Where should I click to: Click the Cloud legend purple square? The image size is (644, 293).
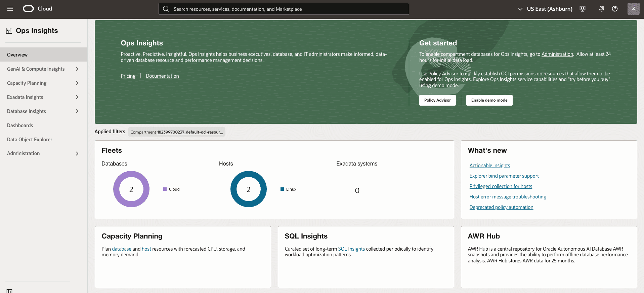coord(165,189)
